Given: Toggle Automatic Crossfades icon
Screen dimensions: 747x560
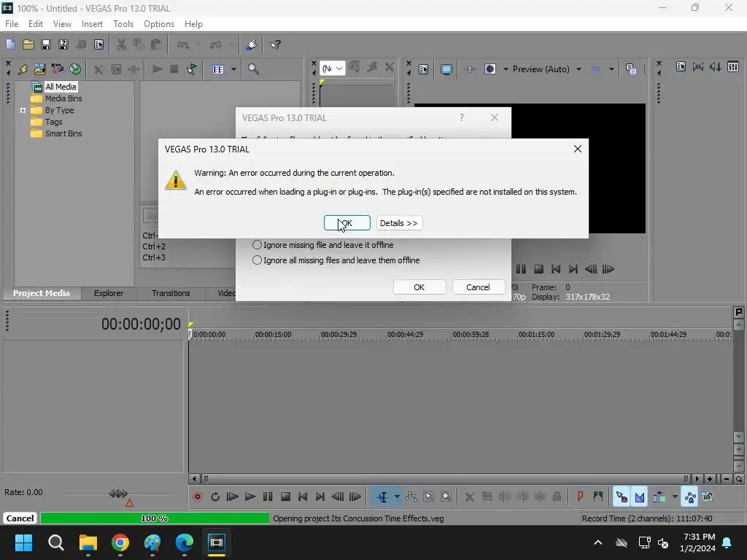Looking at the screenshot, I should coord(639,497).
